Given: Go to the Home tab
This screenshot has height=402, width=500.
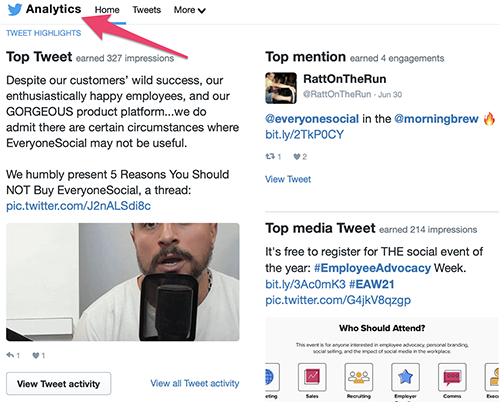Looking at the screenshot, I should [107, 10].
